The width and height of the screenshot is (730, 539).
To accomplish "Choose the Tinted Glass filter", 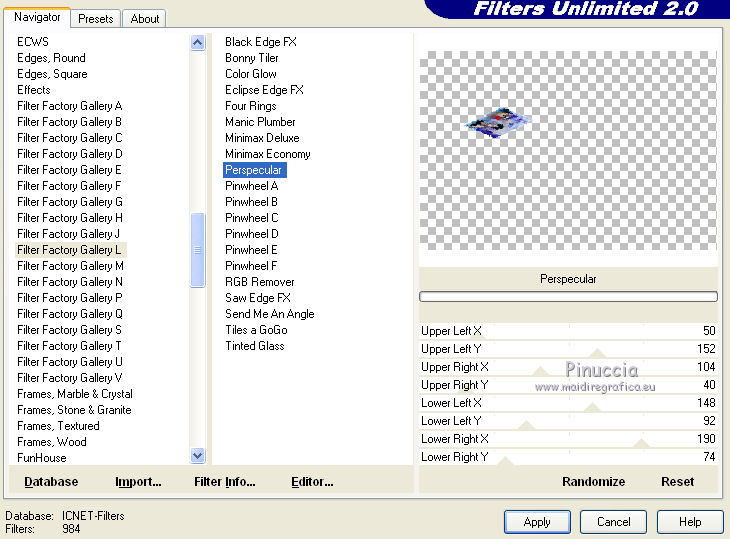I will point(255,346).
